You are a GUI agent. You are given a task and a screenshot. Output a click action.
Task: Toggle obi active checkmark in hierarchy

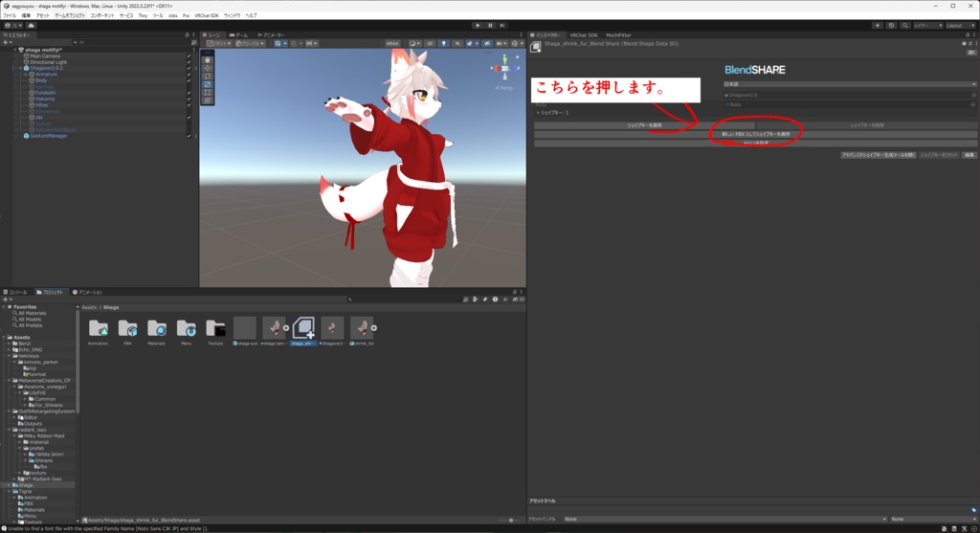[189, 118]
